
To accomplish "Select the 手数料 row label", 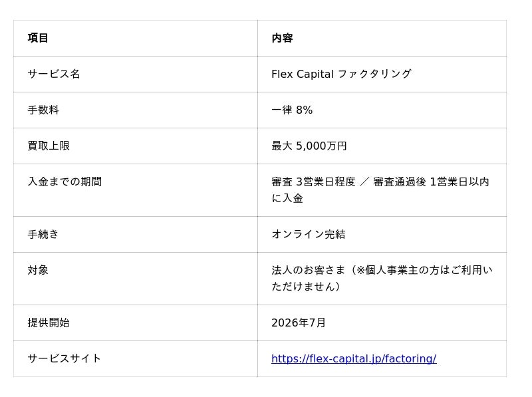I will 43,110.
